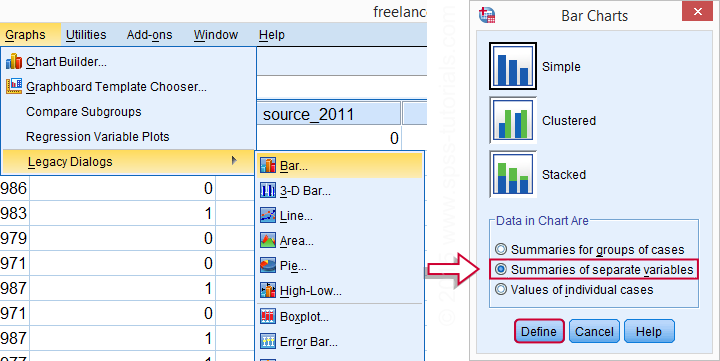The height and width of the screenshot is (361, 720).
Task: Choose Error Bar... submenu entry
Action: 339,341
